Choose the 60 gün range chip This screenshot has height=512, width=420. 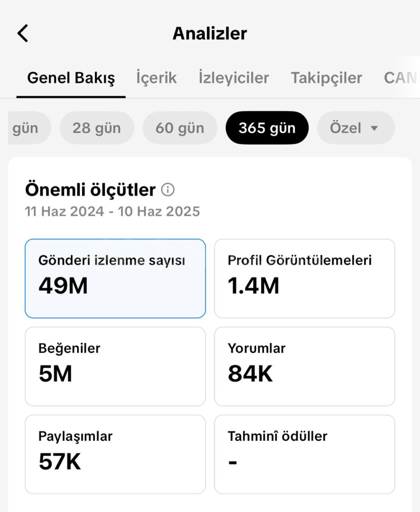pyautogui.click(x=180, y=128)
